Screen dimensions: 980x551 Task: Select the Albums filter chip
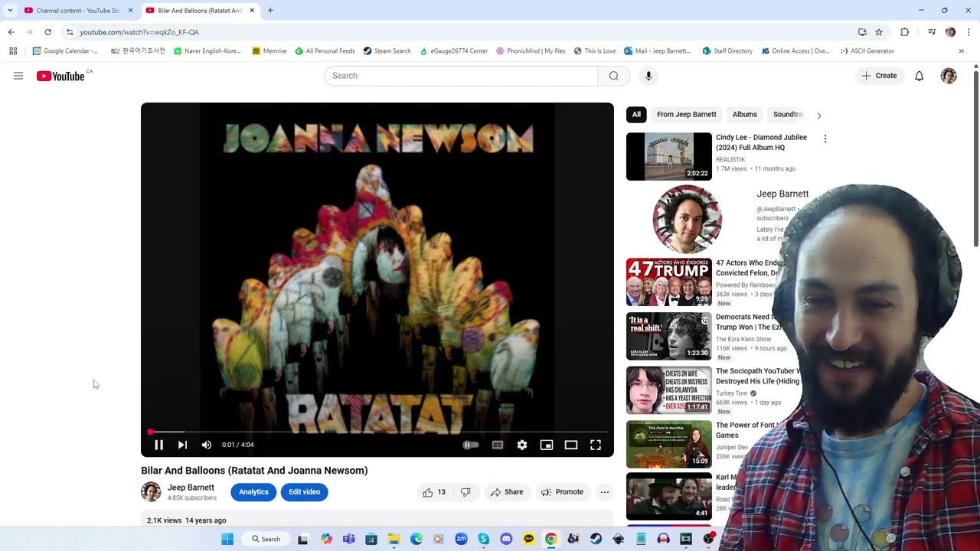click(745, 115)
